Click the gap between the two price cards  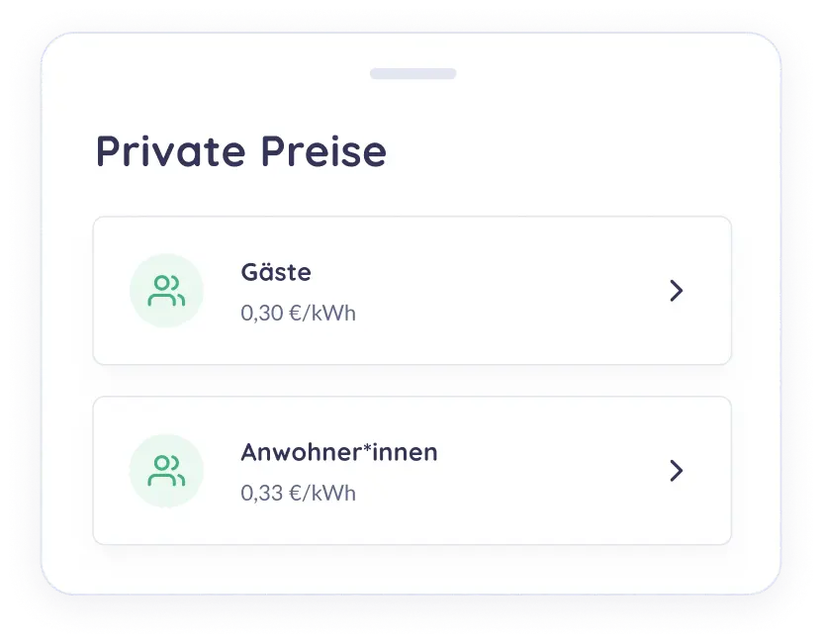point(411,381)
